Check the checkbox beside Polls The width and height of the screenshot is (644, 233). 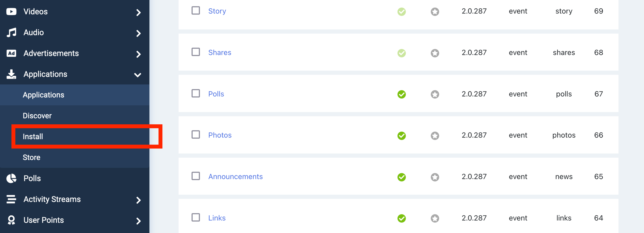(x=195, y=94)
